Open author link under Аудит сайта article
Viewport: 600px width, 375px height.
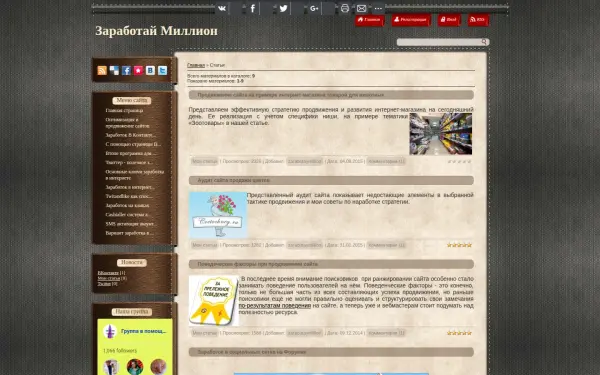[305, 245]
